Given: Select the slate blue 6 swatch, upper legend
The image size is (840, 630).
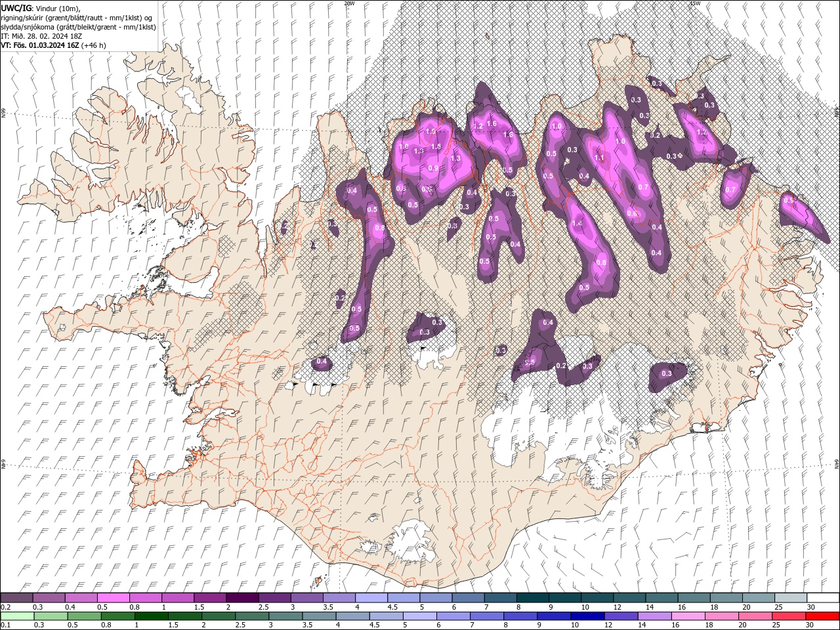Looking at the screenshot, I should point(468,598).
